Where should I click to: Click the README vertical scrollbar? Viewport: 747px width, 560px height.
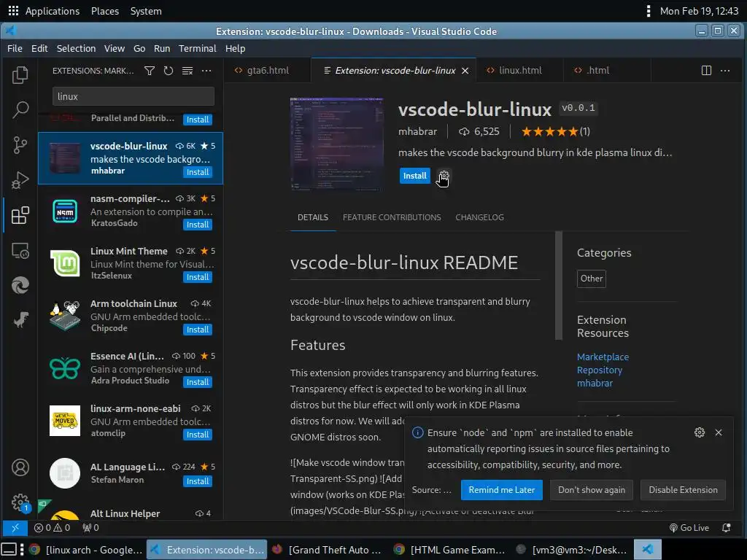[x=559, y=286]
